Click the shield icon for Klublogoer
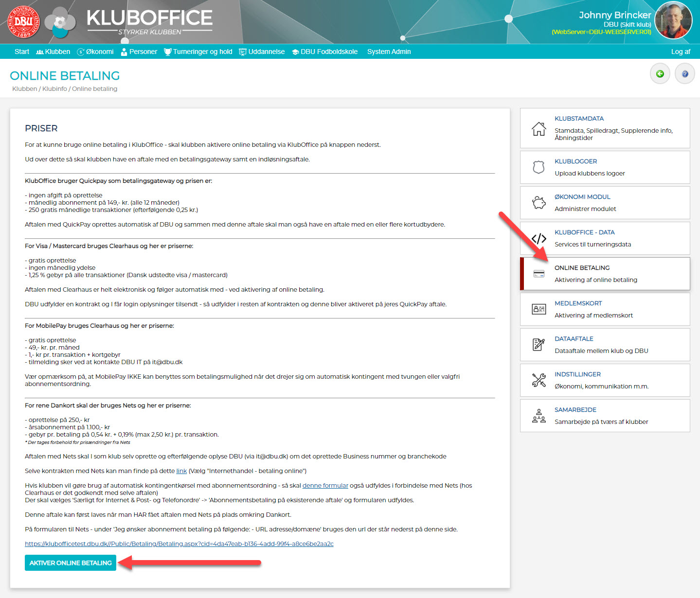Viewport: 700px width, 598px height. (538, 167)
